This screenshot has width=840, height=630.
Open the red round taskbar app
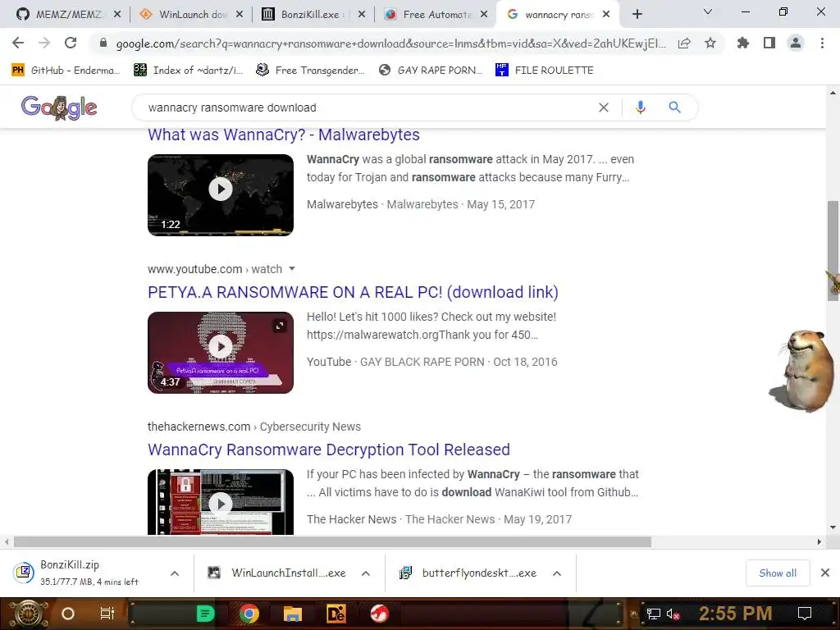[379, 614]
